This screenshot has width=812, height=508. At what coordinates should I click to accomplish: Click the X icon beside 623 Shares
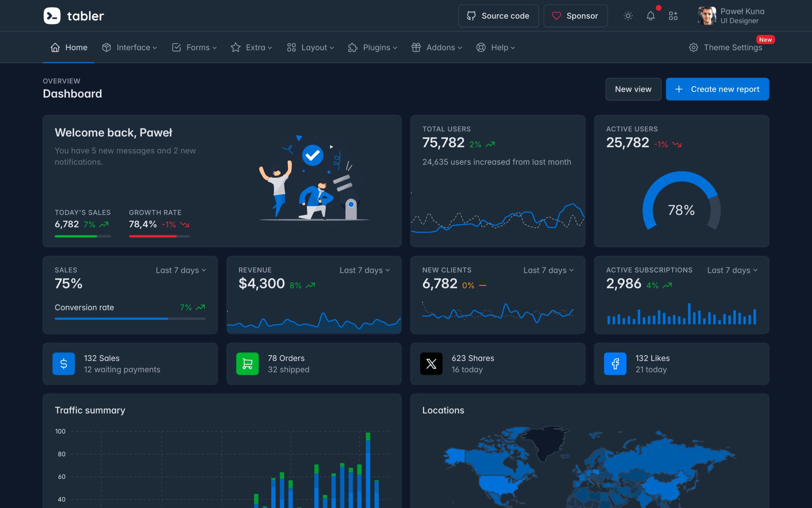point(431,364)
